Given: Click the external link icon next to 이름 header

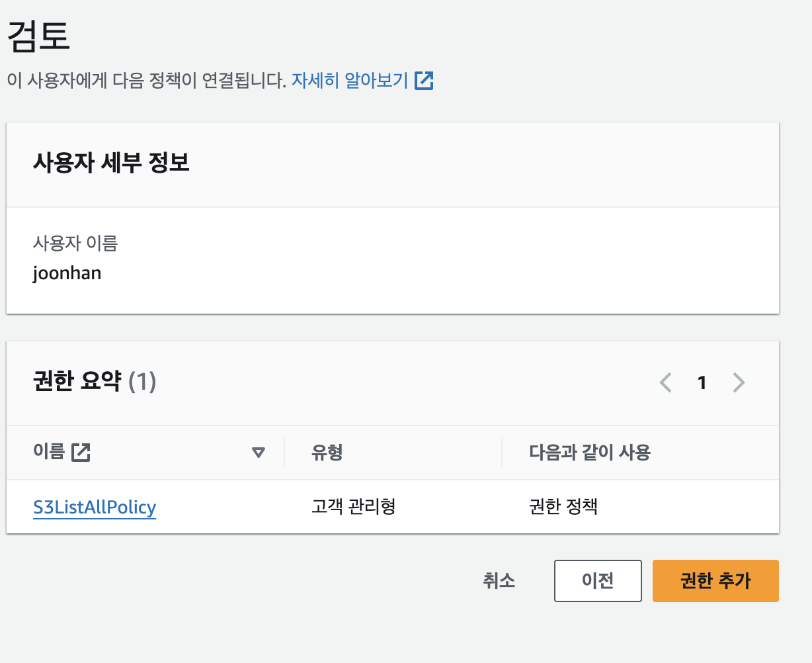Looking at the screenshot, I should 81,453.
